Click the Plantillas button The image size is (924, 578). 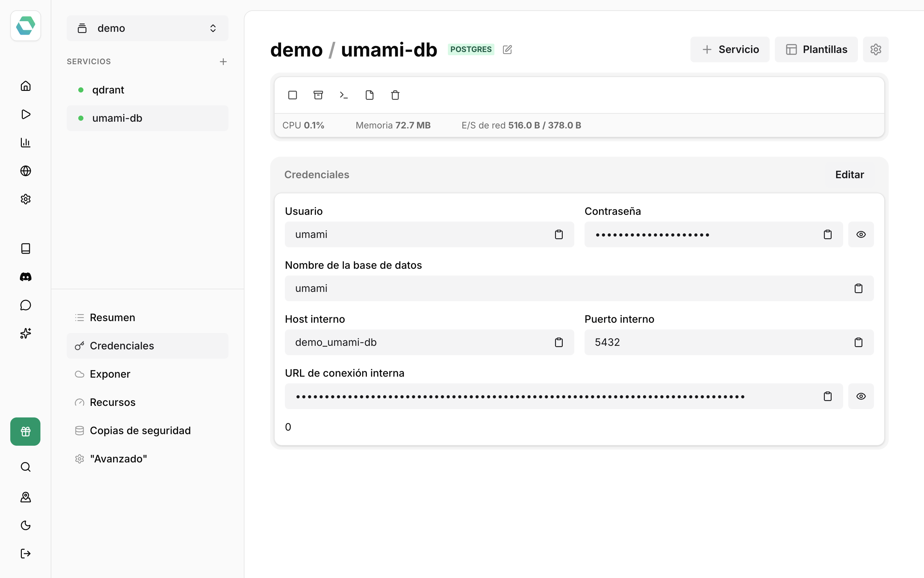tap(816, 49)
